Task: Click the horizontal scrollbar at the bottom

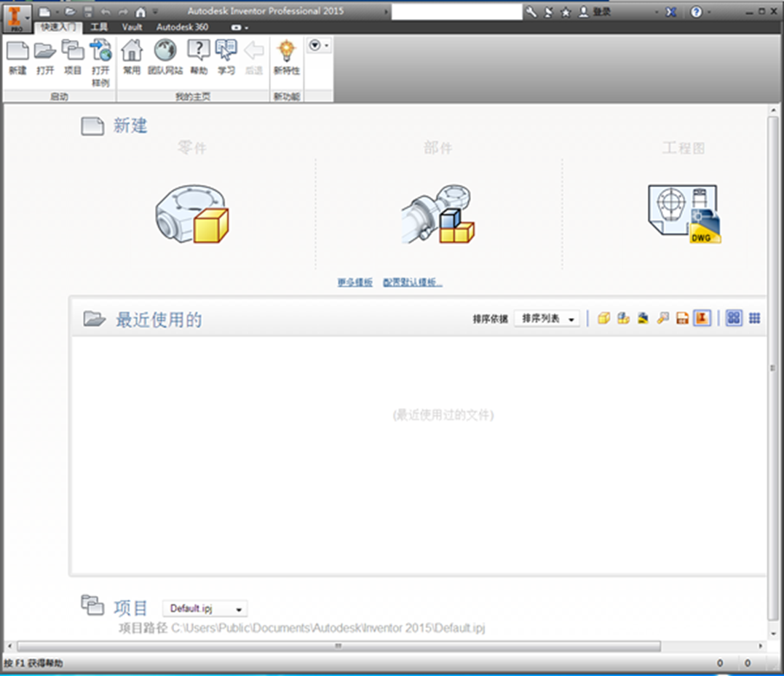Action: [338, 646]
